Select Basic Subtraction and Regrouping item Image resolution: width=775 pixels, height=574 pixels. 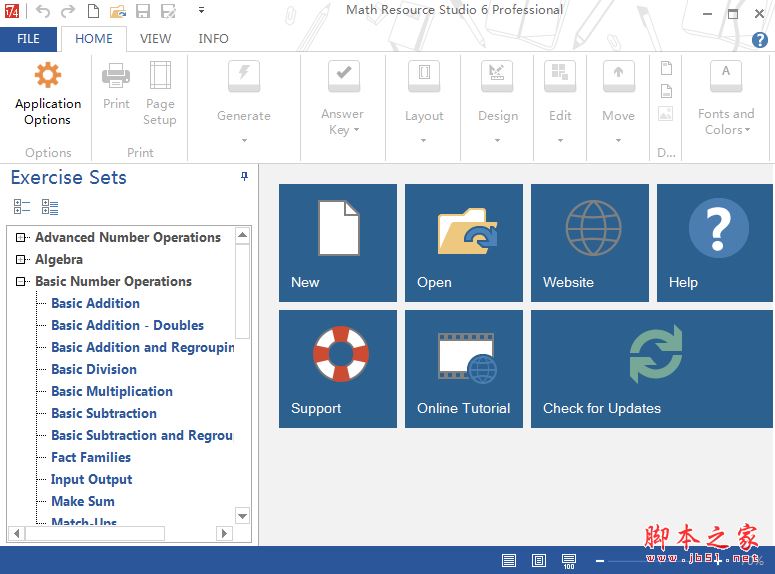(x=142, y=436)
